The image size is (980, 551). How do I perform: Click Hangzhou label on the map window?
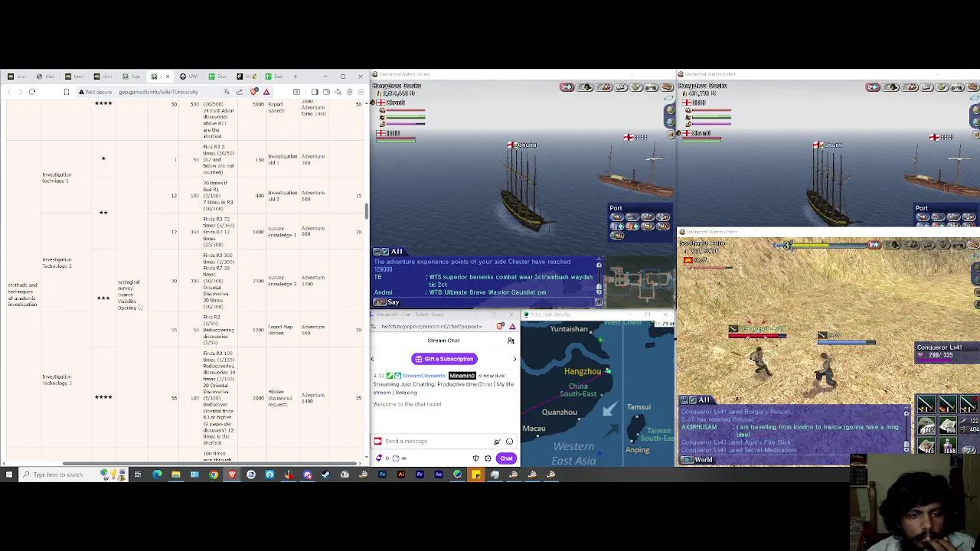coord(583,371)
